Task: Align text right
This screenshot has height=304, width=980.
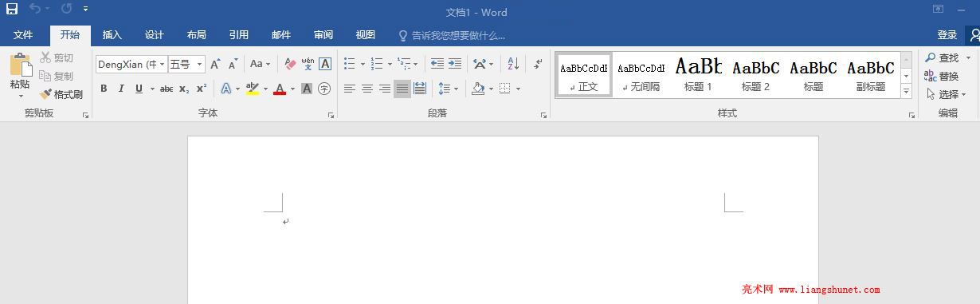Action: click(385, 89)
